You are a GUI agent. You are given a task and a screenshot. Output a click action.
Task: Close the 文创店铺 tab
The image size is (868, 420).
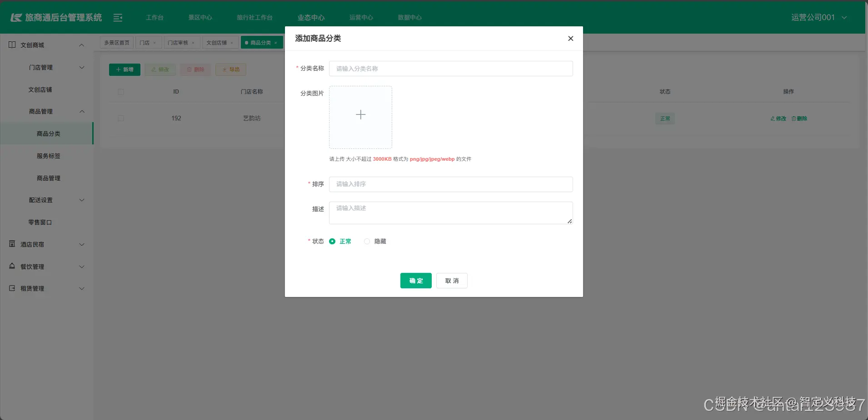tap(232, 43)
